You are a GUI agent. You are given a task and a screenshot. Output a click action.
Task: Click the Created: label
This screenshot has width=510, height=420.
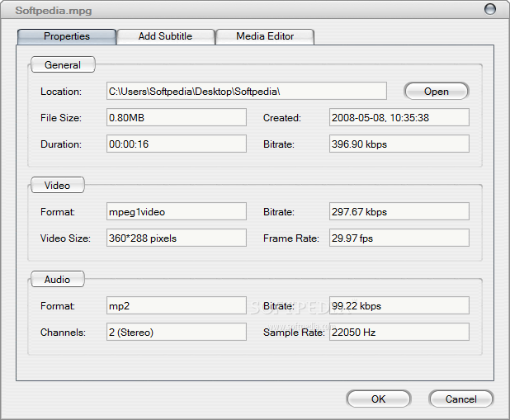[x=282, y=118]
